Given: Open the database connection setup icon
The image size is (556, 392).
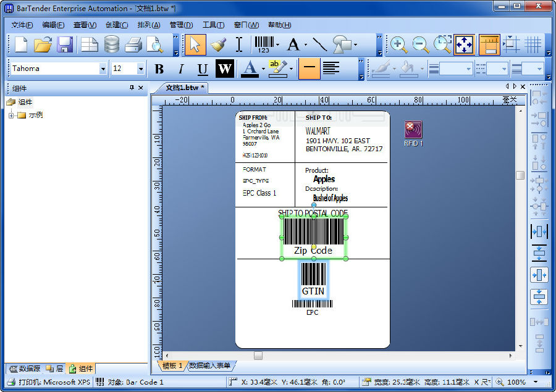Looking at the screenshot, I should click(112, 44).
